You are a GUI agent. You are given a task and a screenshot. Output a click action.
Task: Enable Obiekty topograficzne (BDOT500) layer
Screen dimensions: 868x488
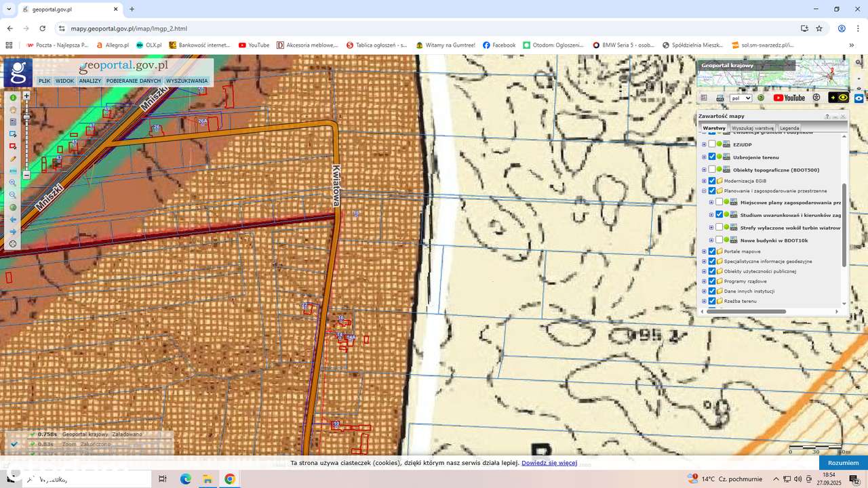pos(712,169)
